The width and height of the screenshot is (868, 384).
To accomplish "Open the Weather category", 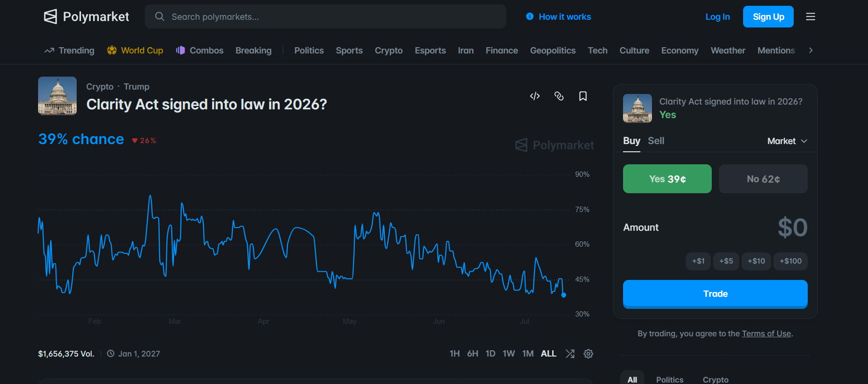I will (728, 51).
